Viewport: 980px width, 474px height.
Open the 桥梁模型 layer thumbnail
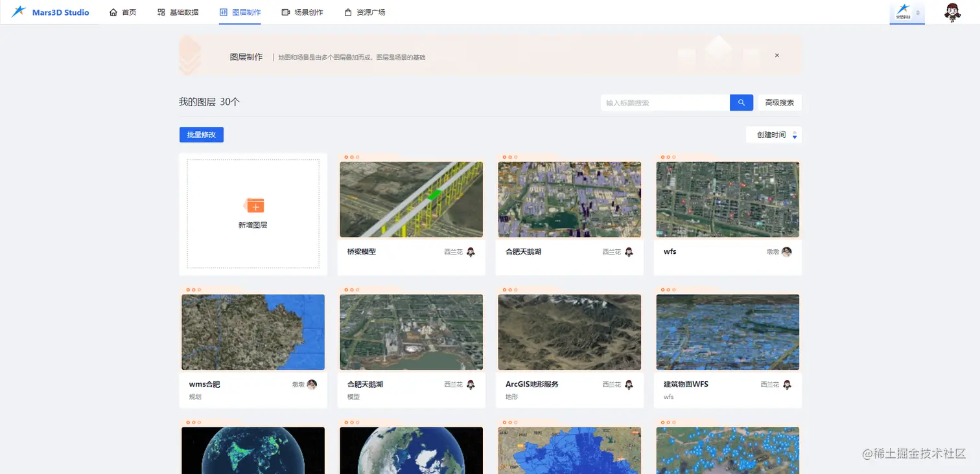coord(412,199)
